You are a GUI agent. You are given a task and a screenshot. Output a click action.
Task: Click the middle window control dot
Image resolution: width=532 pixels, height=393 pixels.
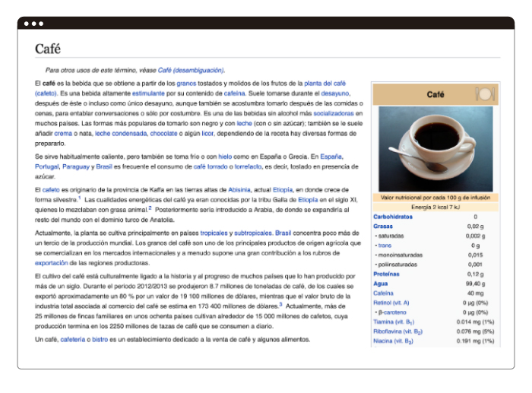[33, 24]
